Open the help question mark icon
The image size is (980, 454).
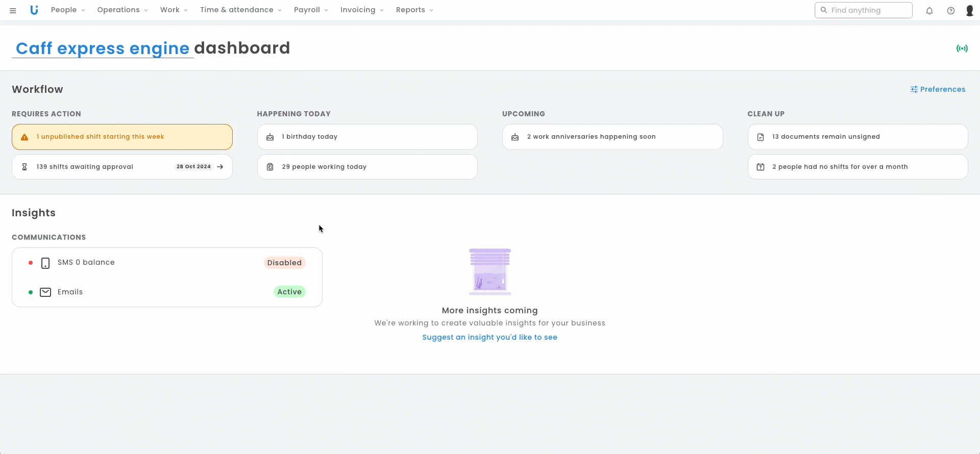[x=950, y=11]
